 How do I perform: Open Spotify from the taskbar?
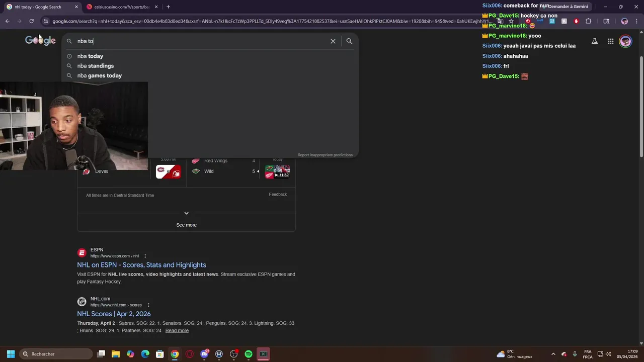(x=249, y=354)
